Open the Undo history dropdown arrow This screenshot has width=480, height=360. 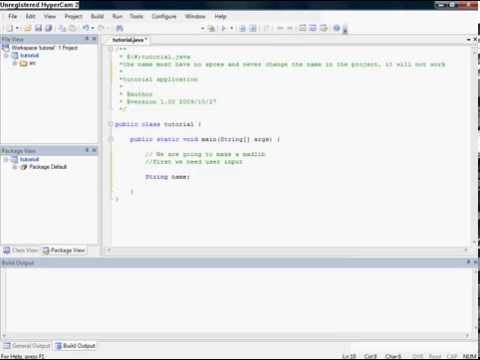(93, 28)
